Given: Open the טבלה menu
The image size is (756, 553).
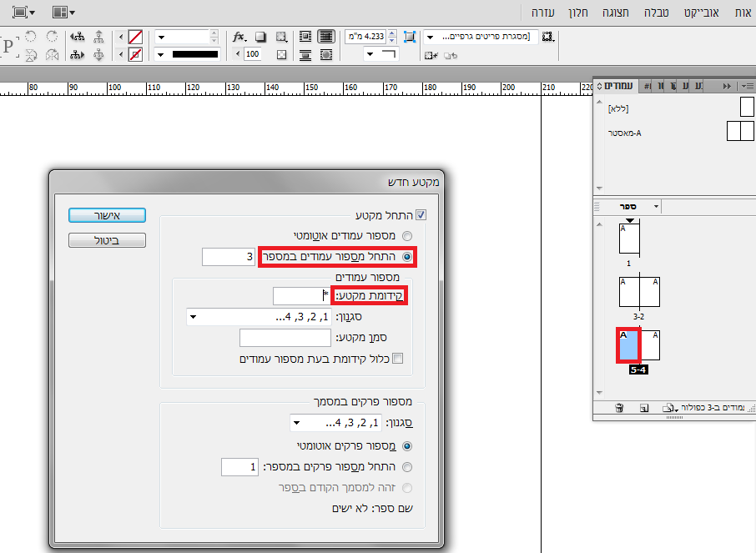Looking at the screenshot, I should tap(656, 13).
